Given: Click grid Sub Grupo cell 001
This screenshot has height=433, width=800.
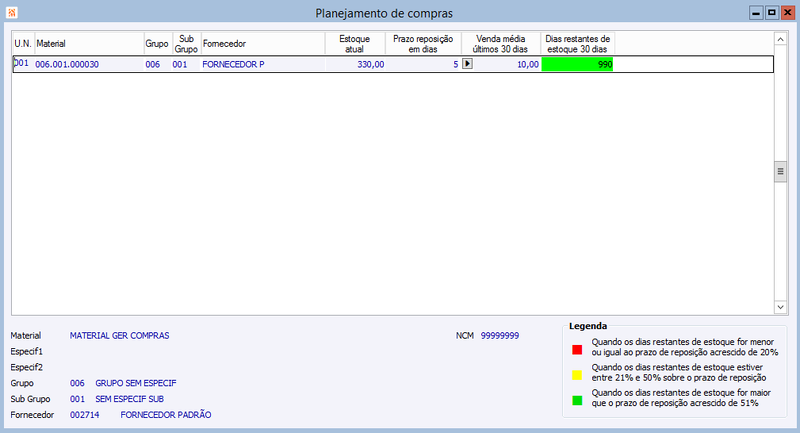Looking at the screenshot, I should point(180,64).
